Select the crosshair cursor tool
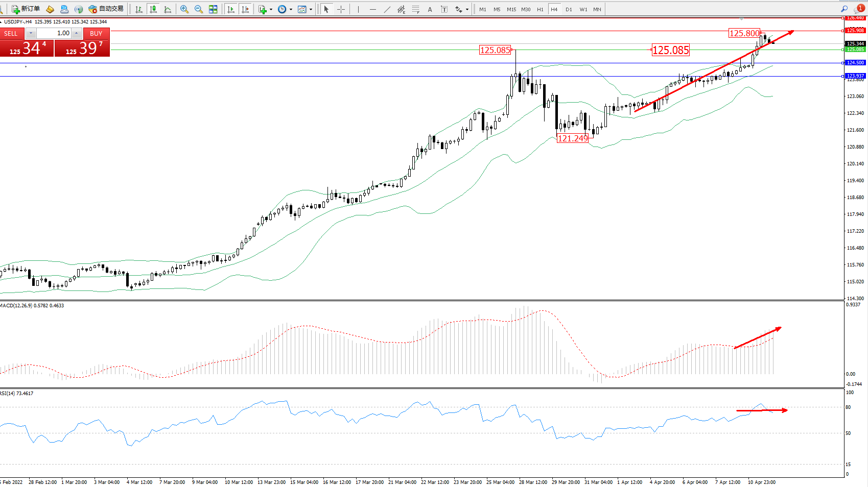Image resolution: width=868 pixels, height=487 pixels. 341,9
